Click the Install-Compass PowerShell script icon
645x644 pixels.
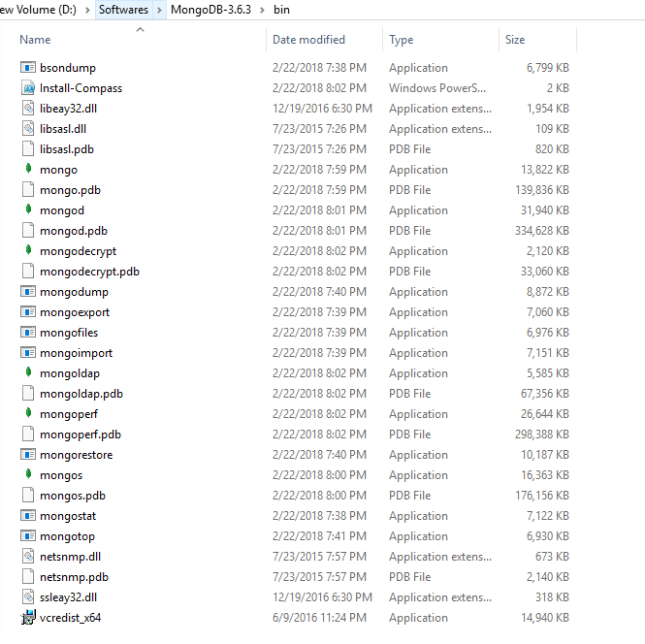point(28,88)
